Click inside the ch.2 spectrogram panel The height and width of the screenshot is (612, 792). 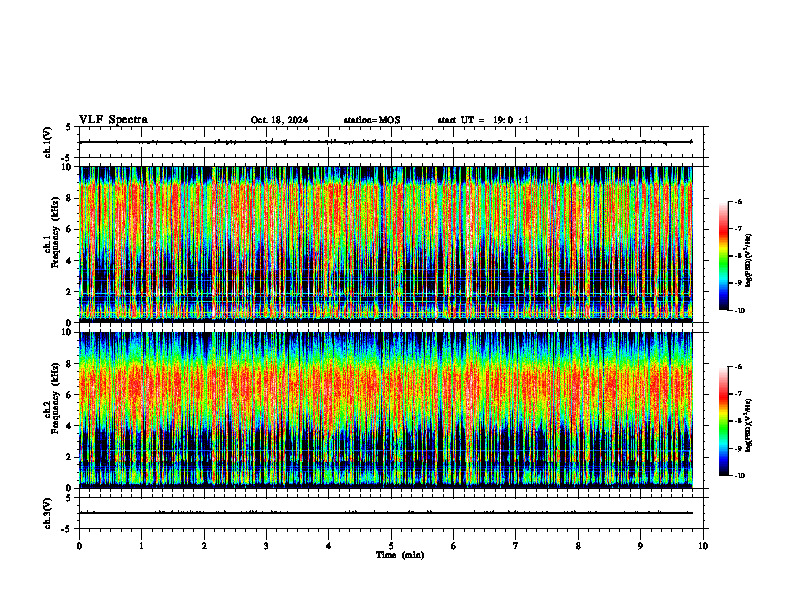tap(386, 410)
